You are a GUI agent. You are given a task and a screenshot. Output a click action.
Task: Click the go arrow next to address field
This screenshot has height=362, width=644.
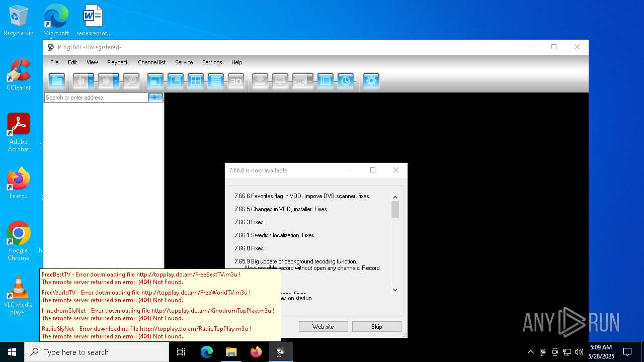point(153,98)
